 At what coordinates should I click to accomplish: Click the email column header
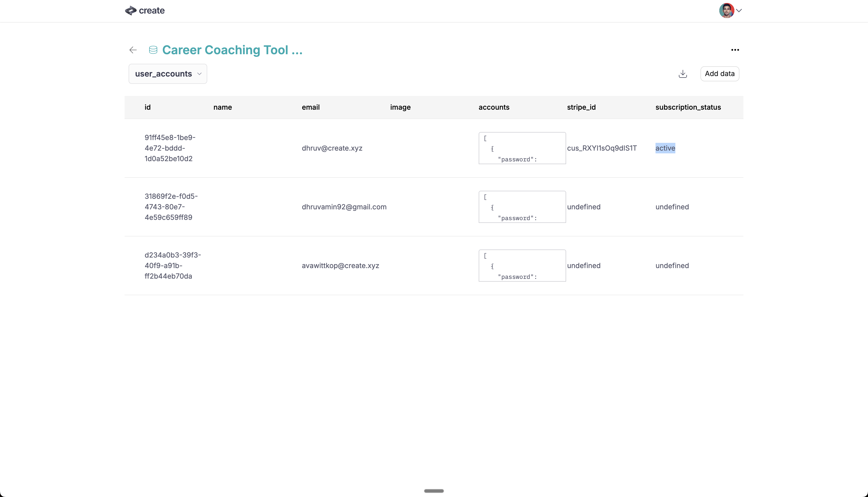pos(310,107)
